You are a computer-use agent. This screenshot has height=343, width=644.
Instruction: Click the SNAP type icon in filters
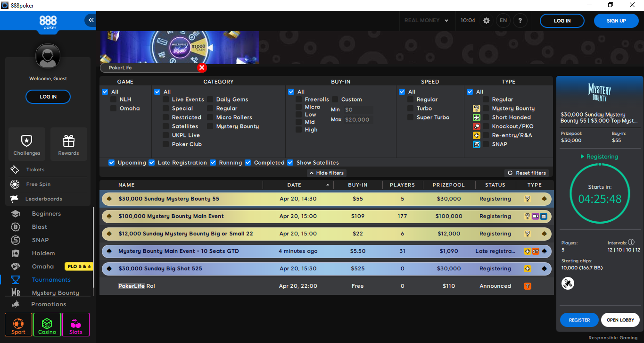point(477,144)
